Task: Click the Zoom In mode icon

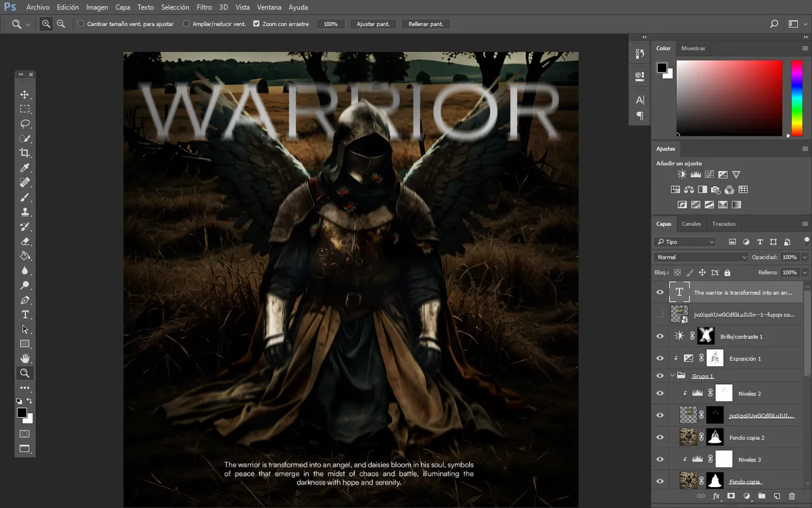Action: coord(46,23)
